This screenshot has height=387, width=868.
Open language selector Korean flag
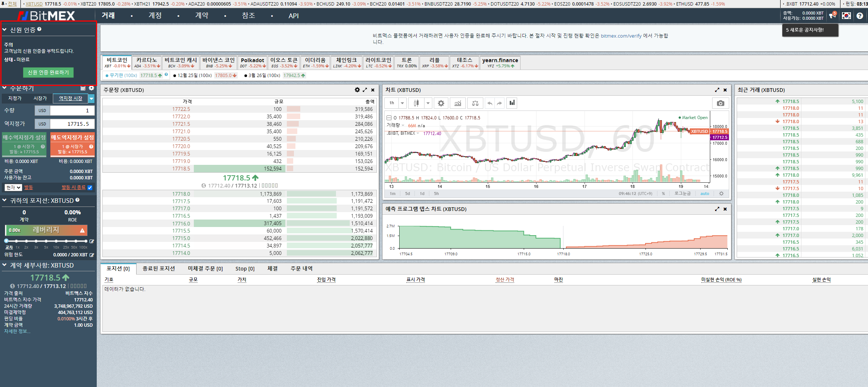tap(846, 16)
